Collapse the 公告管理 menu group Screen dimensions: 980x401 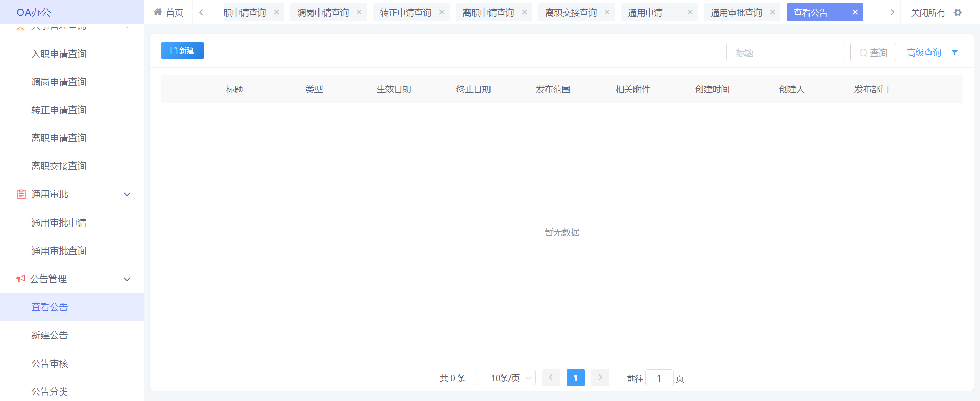tap(127, 279)
